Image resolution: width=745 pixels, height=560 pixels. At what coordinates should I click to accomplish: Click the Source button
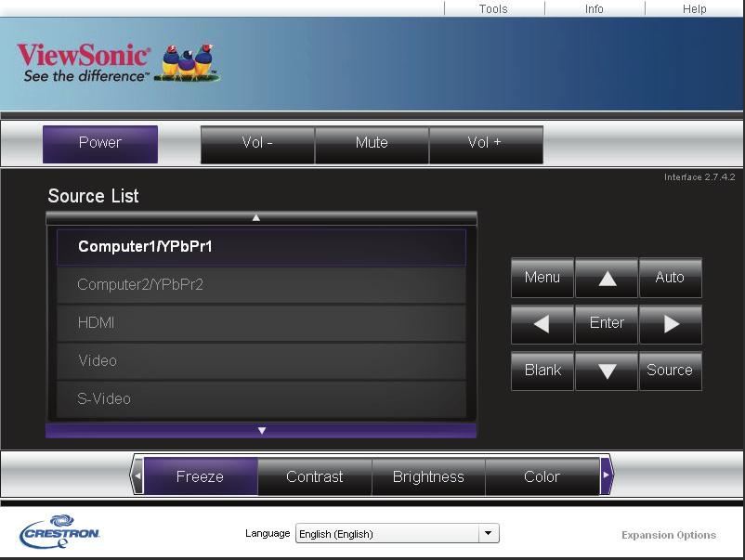coord(671,371)
